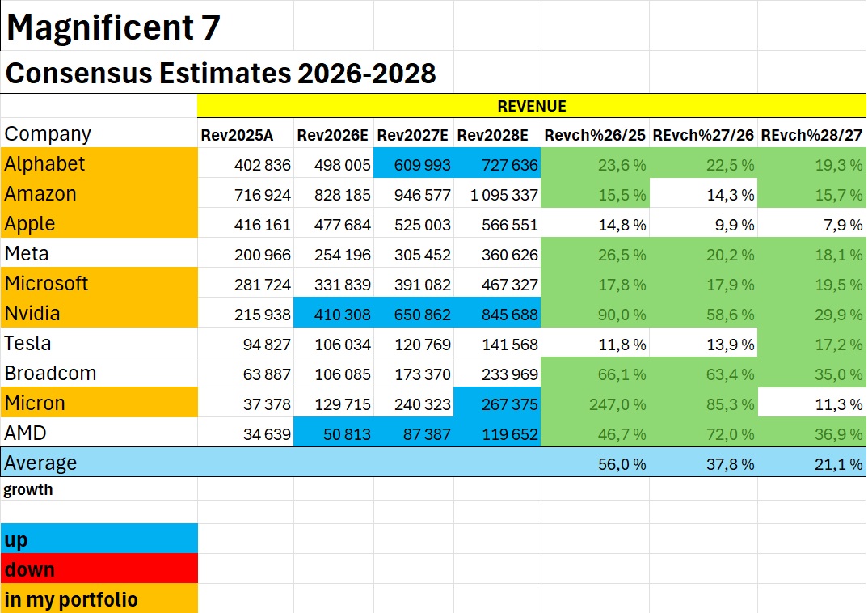Select Amazon's 2026 estimate 828 185

click(x=333, y=194)
